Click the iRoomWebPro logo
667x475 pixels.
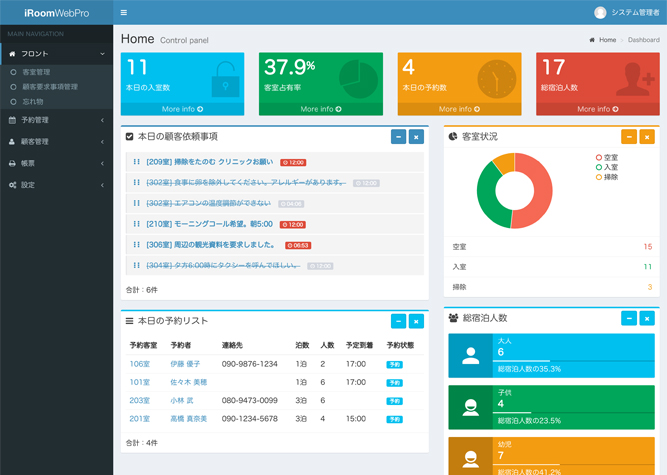click(x=57, y=13)
